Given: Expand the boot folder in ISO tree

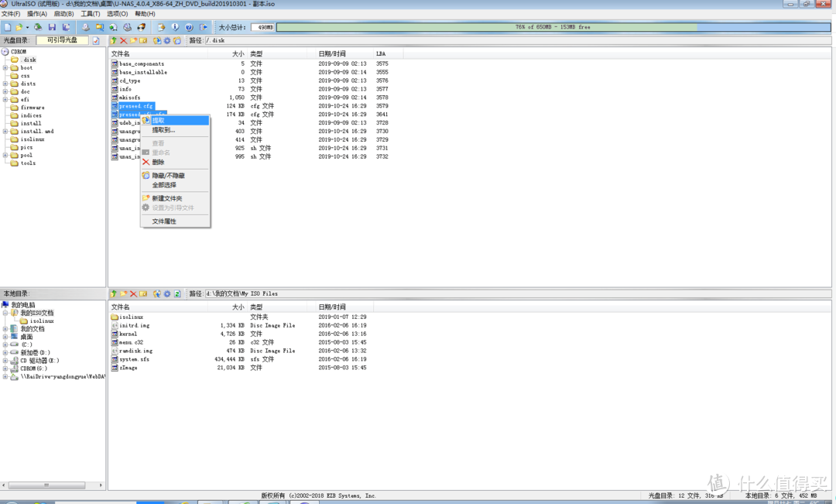Looking at the screenshot, I should coord(5,67).
